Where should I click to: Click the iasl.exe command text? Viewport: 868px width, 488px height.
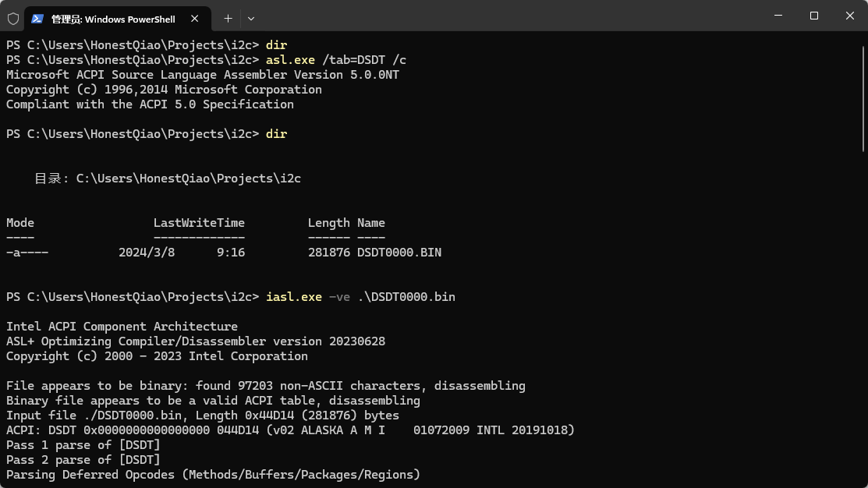[293, 296]
